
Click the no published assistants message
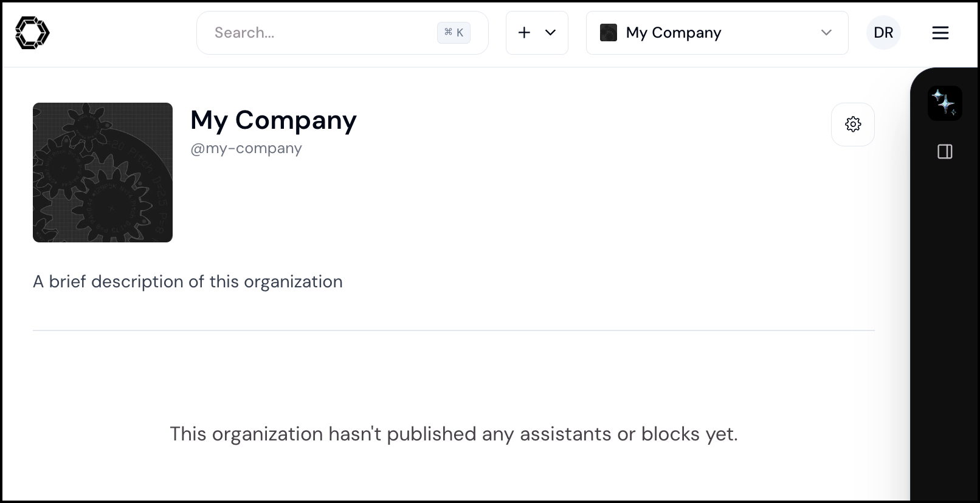pos(454,434)
